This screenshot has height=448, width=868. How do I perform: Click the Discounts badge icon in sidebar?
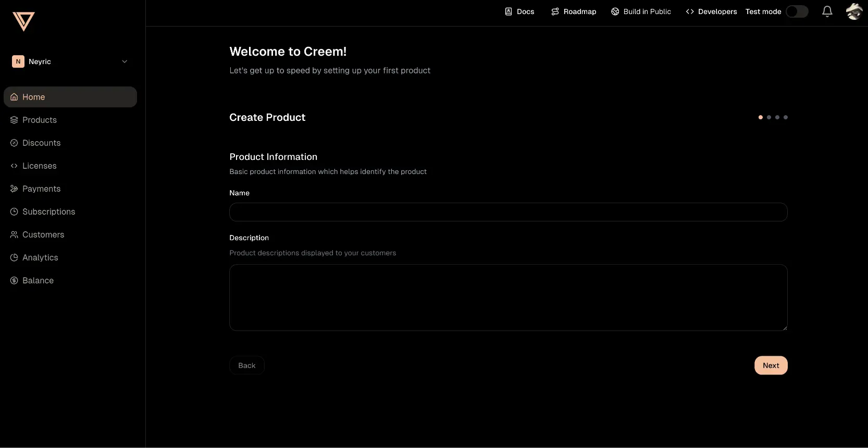coord(14,143)
